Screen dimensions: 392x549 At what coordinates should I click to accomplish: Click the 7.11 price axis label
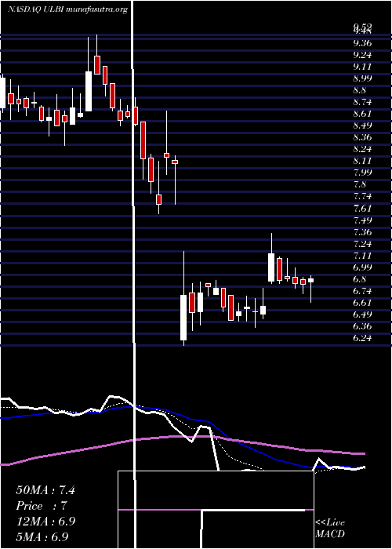click(362, 256)
